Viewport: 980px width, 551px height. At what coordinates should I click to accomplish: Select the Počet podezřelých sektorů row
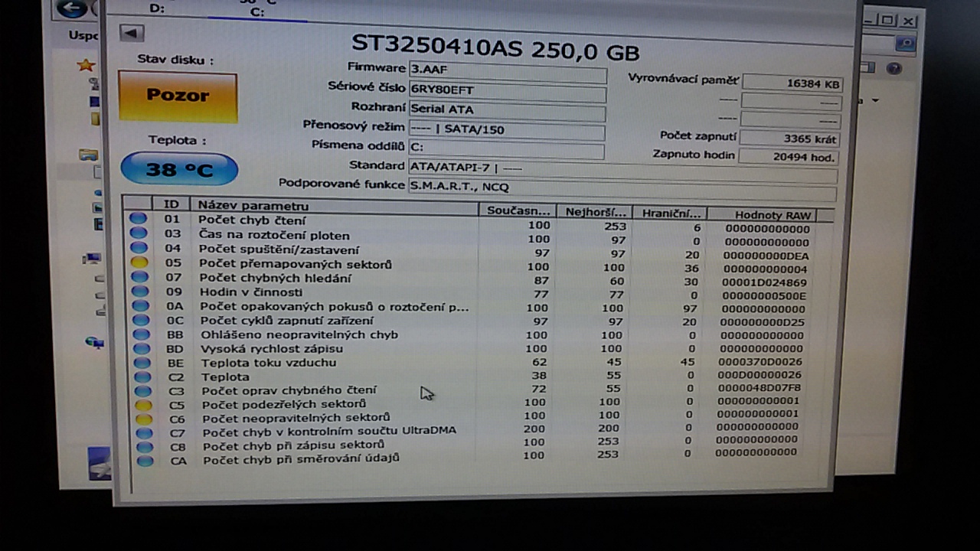tap(478, 403)
